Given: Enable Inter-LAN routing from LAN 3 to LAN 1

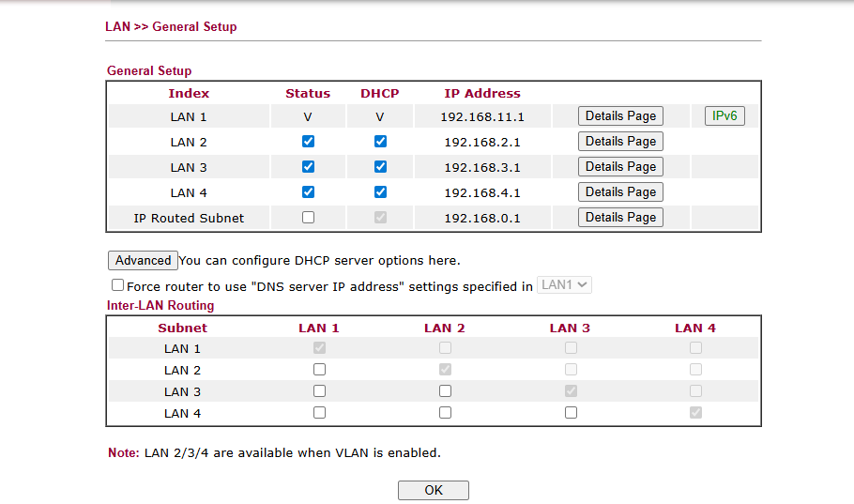Looking at the screenshot, I should click(x=320, y=391).
